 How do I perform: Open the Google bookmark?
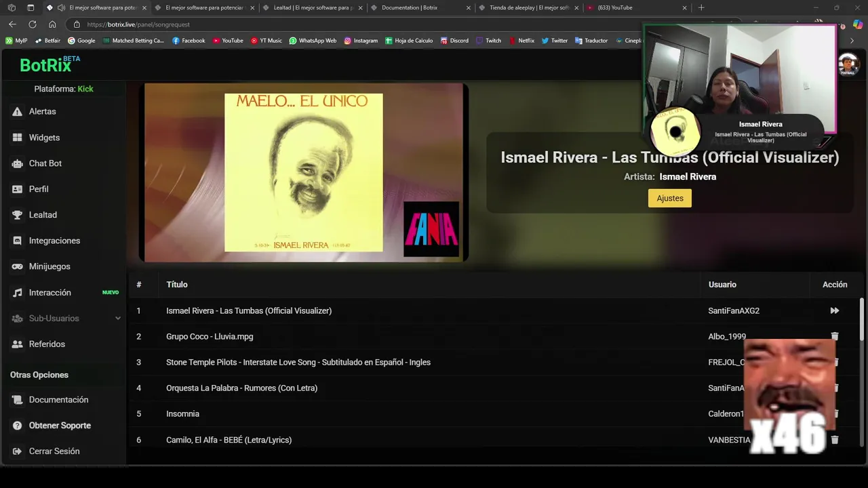point(81,41)
